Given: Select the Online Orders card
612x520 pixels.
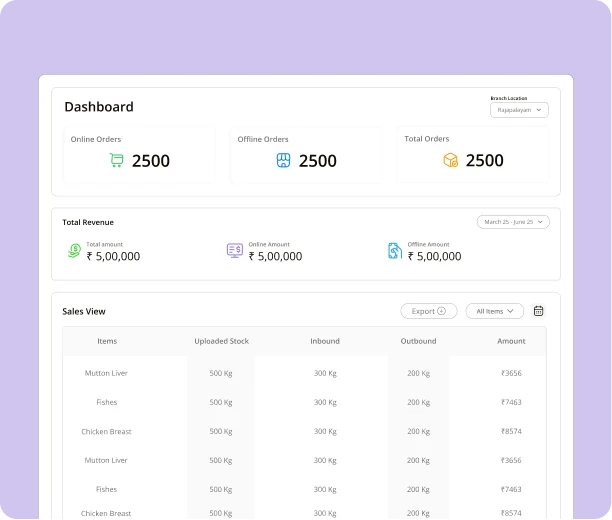Looking at the screenshot, I should tap(139, 155).
